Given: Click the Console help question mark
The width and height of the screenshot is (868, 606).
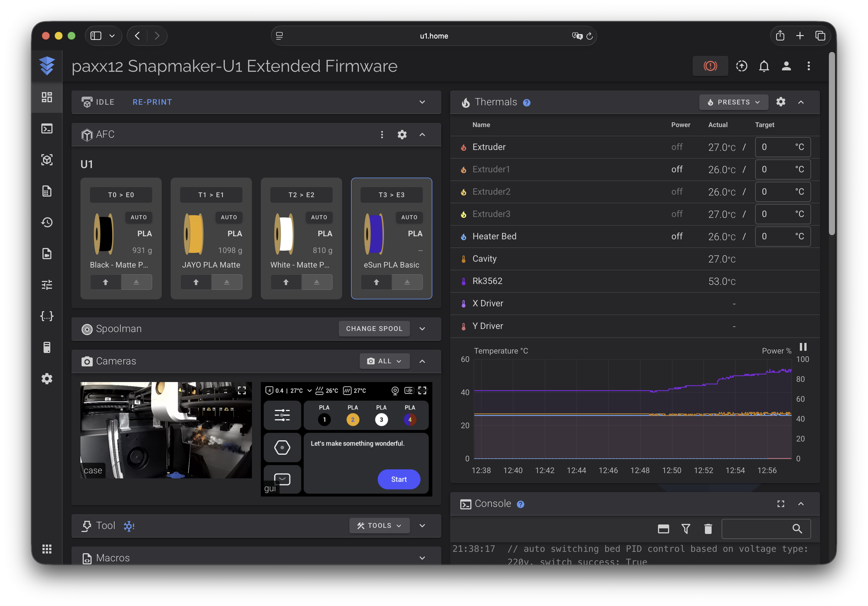Looking at the screenshot, I should click(x=521, y=504).
